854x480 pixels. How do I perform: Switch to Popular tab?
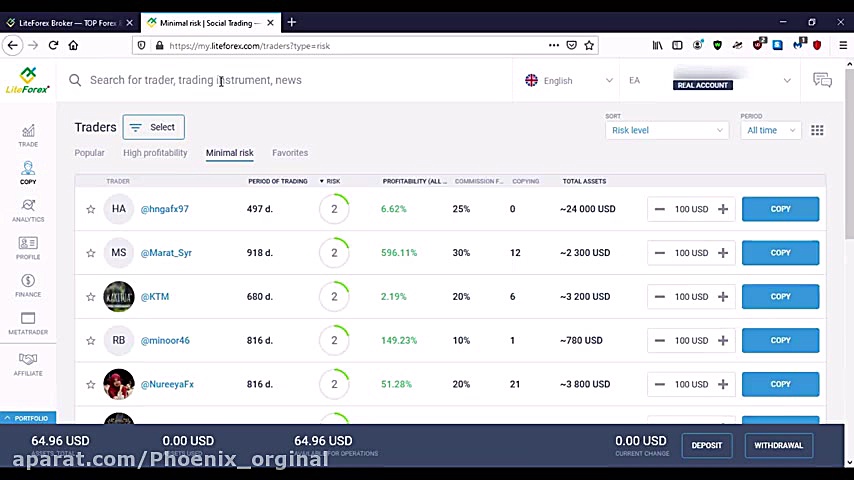89,153
